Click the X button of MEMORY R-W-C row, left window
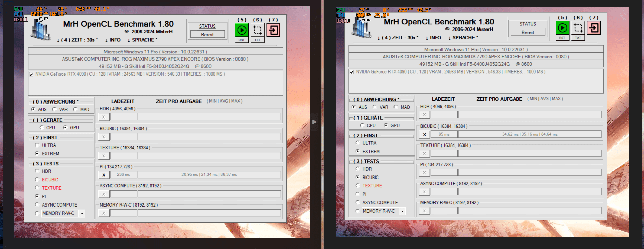Image resolution: width=644 pixels, height=249 pixels. point(104,213)
